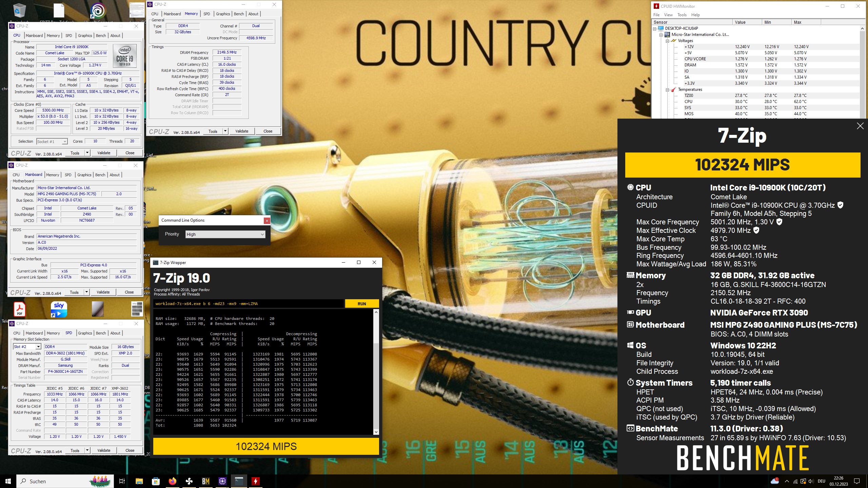Close the BenchMate 7-Zip result panel

tap(860, 126)
